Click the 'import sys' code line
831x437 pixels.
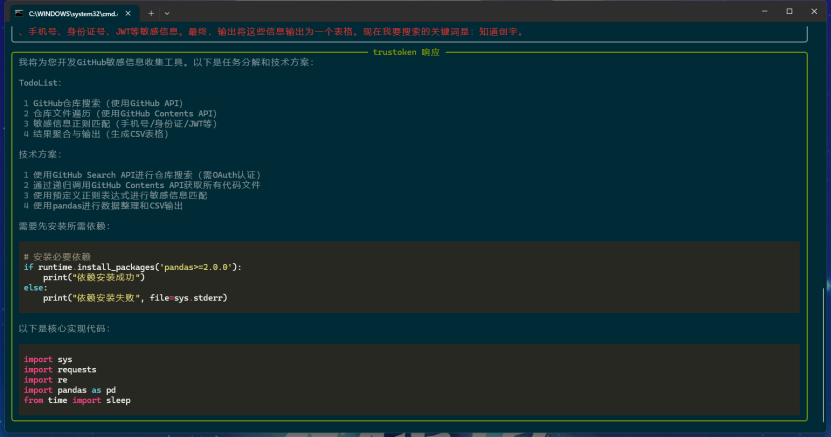[x=48, y=359]
